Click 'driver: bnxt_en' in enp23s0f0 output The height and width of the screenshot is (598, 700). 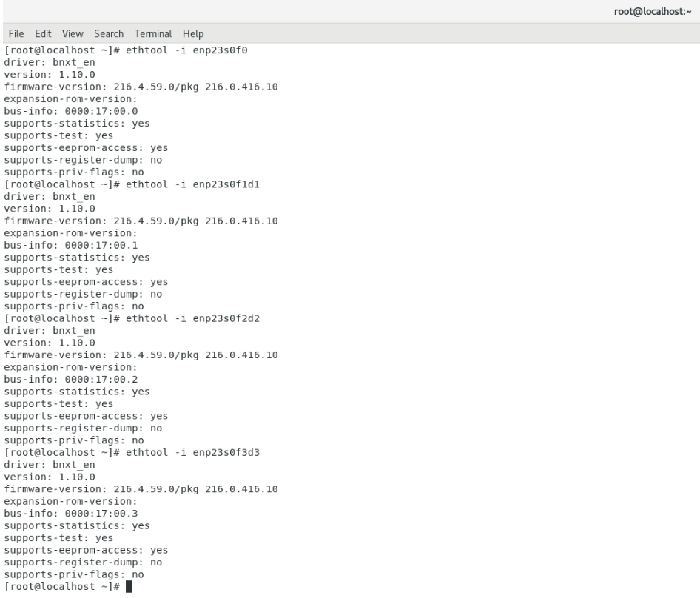tap(50, 62)
